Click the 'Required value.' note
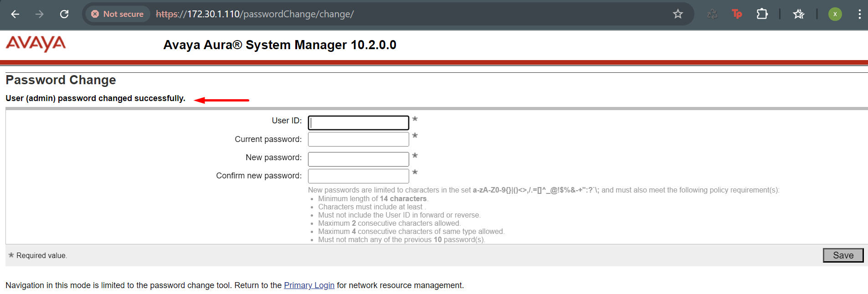Viewport: 868px width, 294px height. click(41, 256)
